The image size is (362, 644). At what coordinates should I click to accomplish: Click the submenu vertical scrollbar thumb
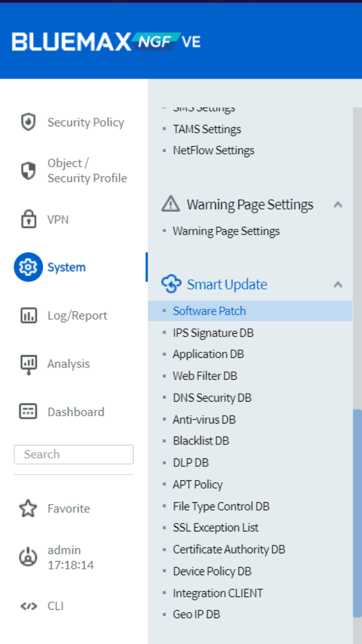[357, 513]
